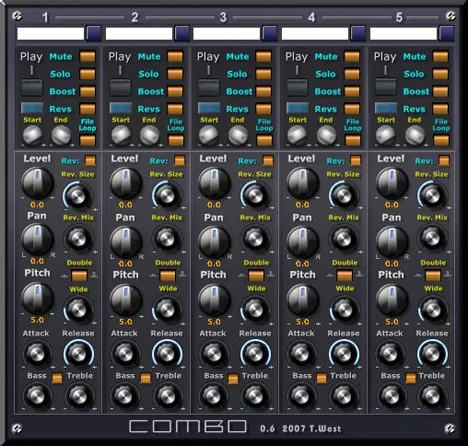The image size is (468, 446).
Task: Open file loader button for channel 1
Action: point(94,33)
